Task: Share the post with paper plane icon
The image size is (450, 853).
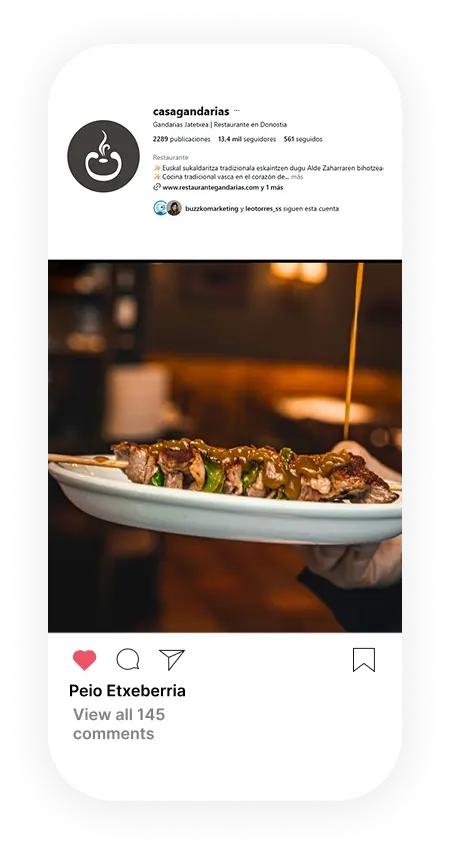Action: pyautogui.click(x=172, y=659)
